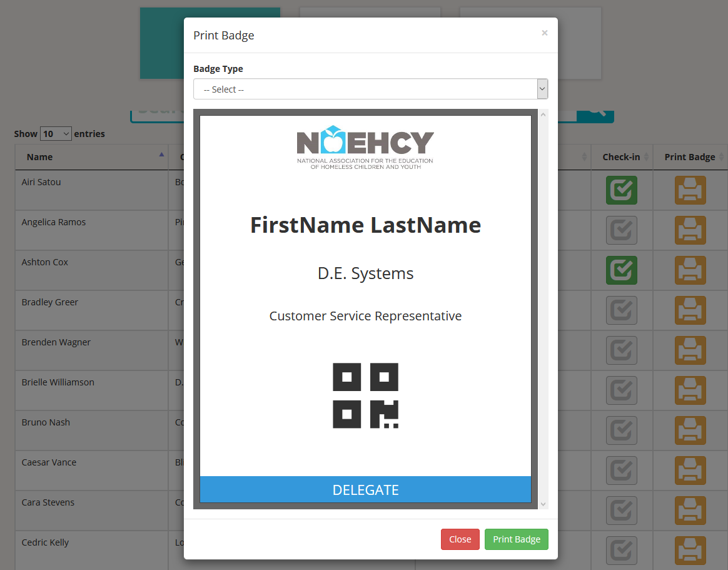Select the name Cara Stevens
The height and width of the screenshot is (570, 728).
(48, 502)
